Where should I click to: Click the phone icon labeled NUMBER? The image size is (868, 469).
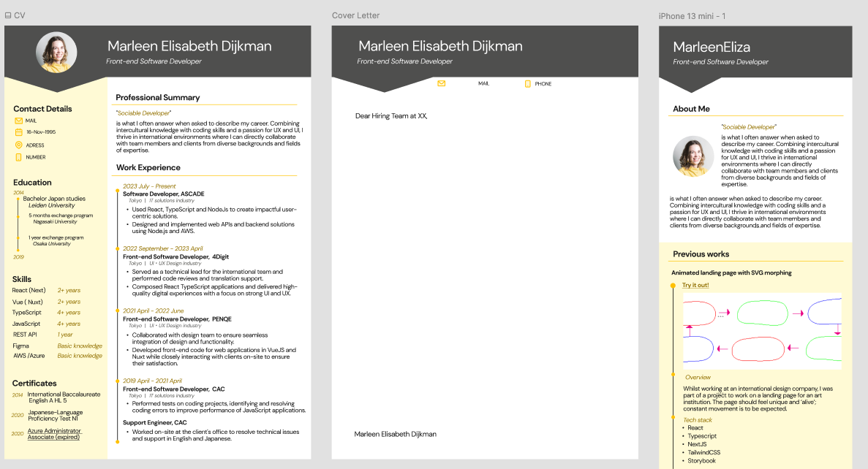coord(18,156)
